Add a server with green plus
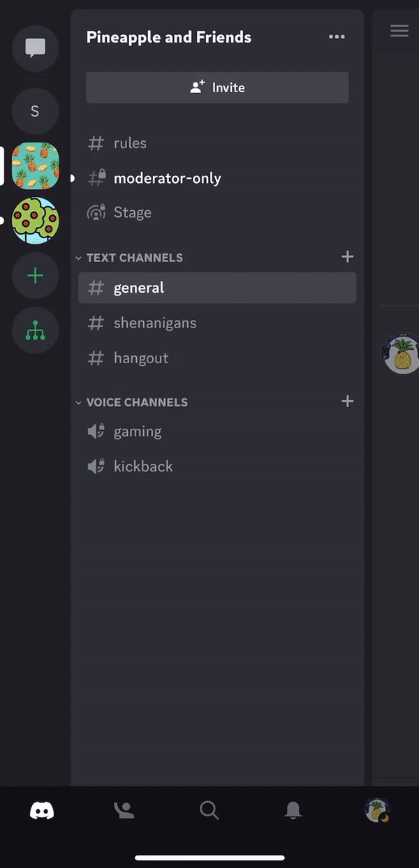419x868 pixels. (35, 276)
